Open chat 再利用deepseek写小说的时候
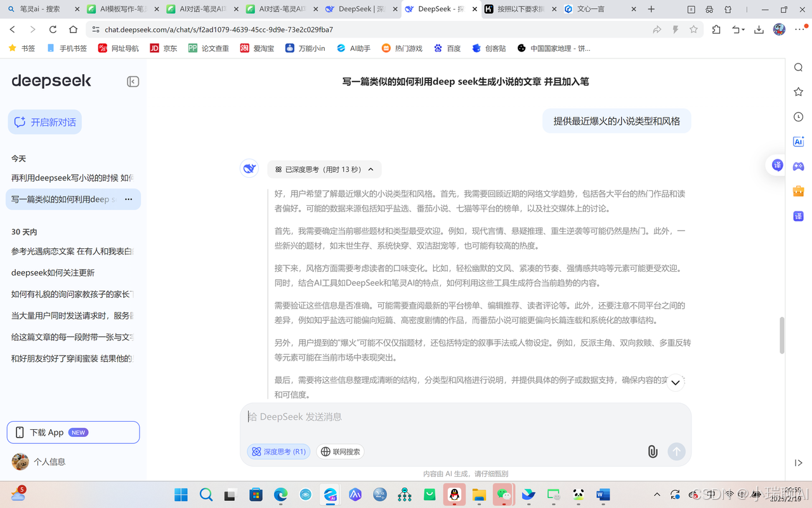This screenshot has height=508, width=812. click(73, 178)
